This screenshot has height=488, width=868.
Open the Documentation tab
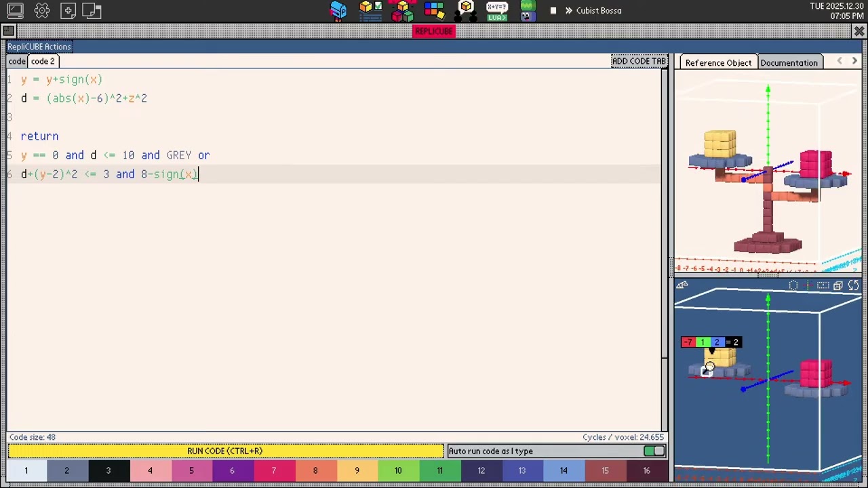tap(789, 62)
